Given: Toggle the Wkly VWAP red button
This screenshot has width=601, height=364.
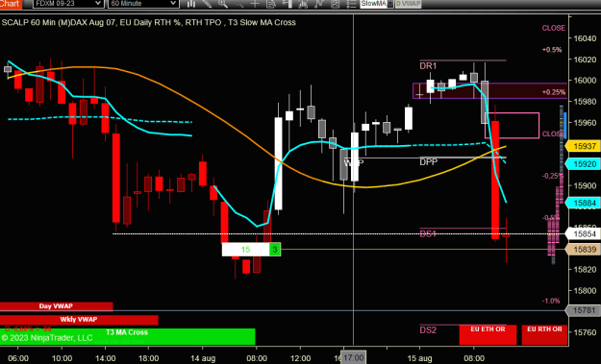Looking at the screenshot, I should [x=79, y=320].
